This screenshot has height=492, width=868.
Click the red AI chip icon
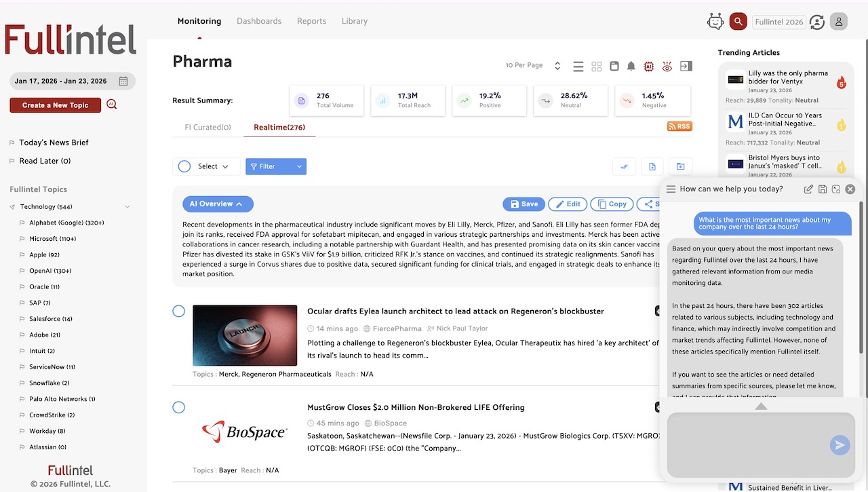649,66
